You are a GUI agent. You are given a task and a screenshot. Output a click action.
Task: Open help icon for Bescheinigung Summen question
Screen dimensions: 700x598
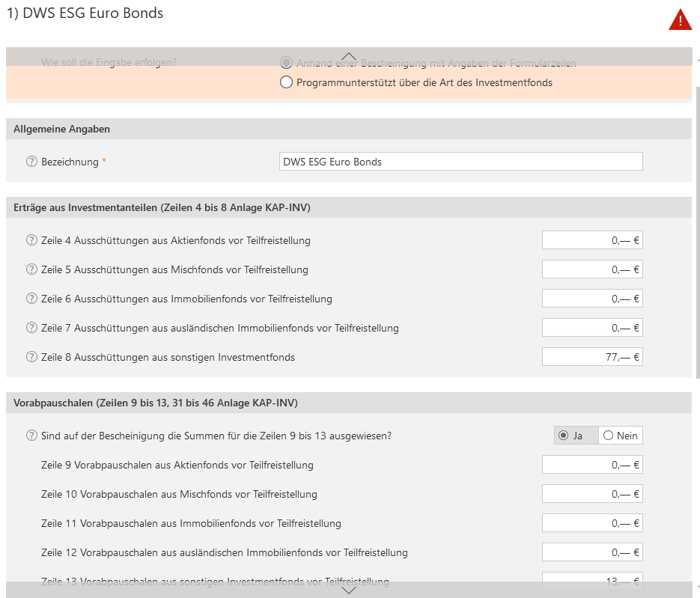(31, 436)
